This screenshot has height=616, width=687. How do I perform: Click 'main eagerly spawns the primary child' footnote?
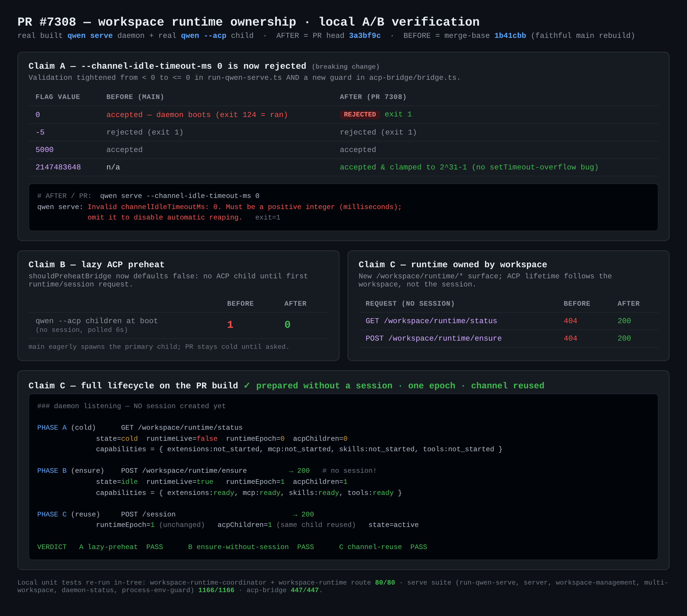159,347
